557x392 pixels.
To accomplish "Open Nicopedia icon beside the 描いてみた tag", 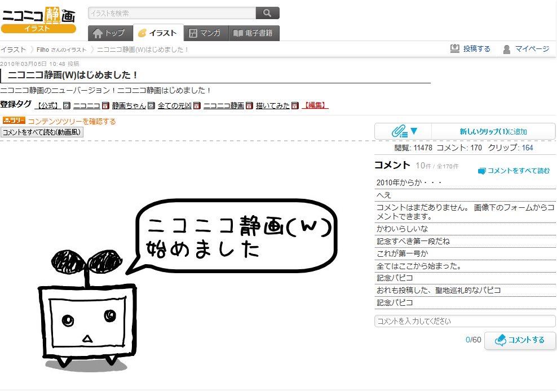I will (294, 106).
